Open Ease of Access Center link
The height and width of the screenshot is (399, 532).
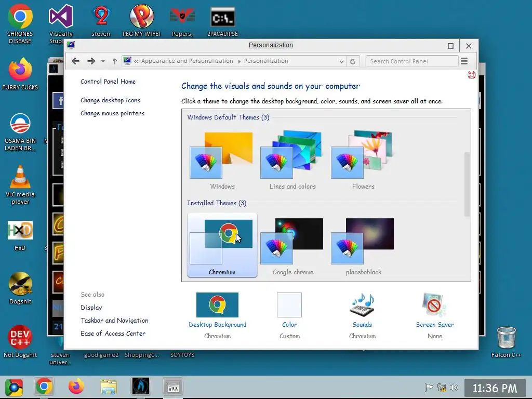coord(113,333)
